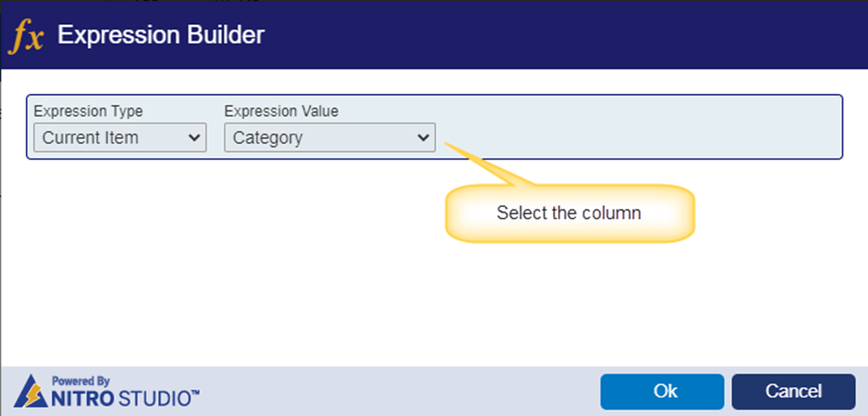This screenshot has width=868, height=416.
Task: Confirm with the Ok button
Action: pos(662,392)
